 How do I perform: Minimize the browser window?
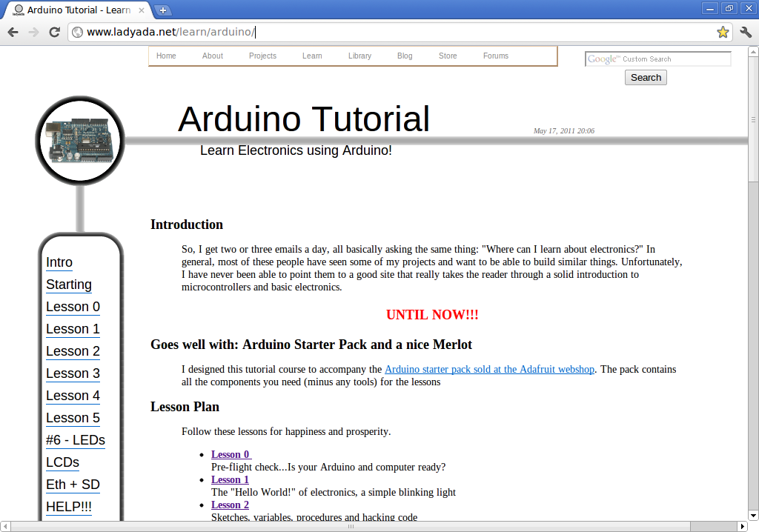click(709, 9)
